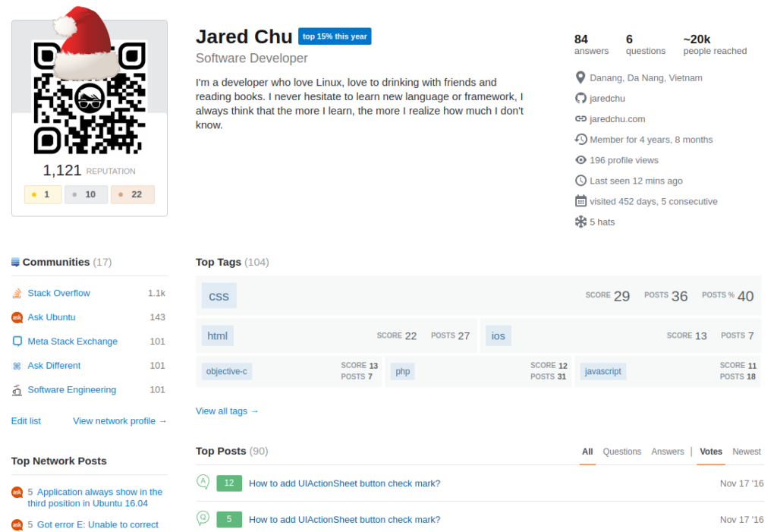Screen dimensions: 777x532
Task: Click the bronze badge count 22
Action: [x=133, y=194]
